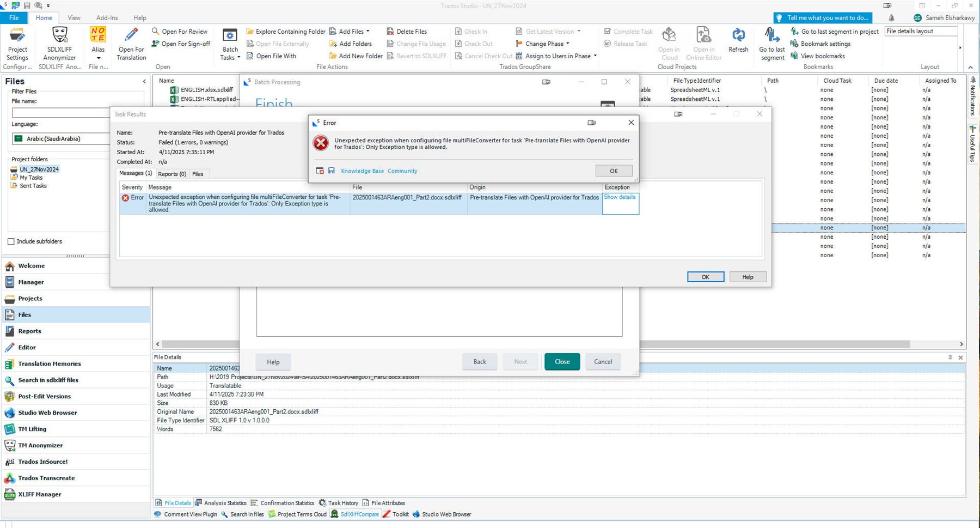
Task: Select Trados Transcreate in the sidebar
Action: (x=46, y=478)
